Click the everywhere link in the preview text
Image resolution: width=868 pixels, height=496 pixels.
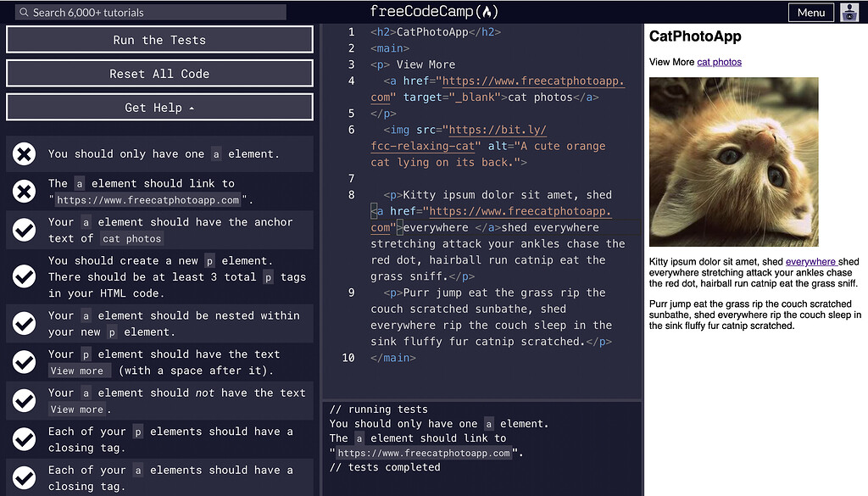click(811, 261)
